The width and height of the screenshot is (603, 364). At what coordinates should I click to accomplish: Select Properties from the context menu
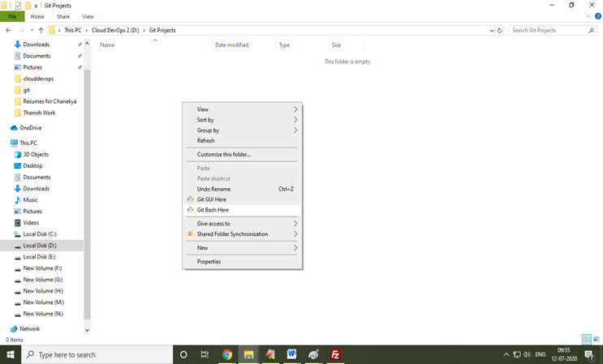209,262
